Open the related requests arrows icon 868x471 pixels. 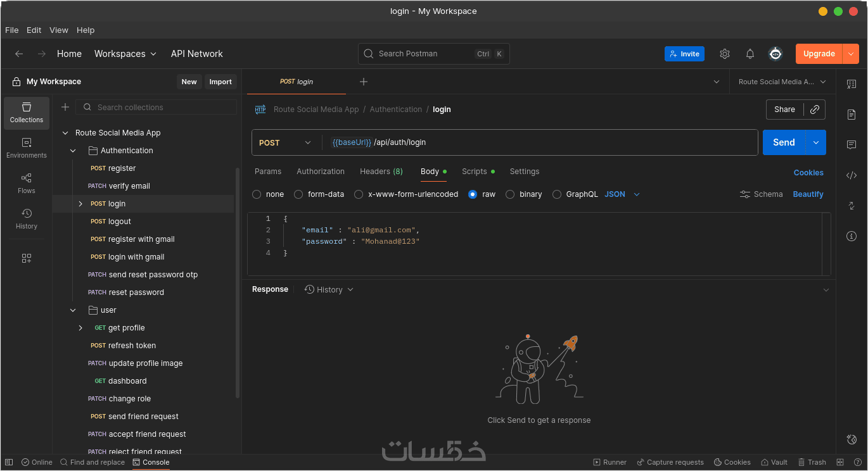(x=852, y=206)
